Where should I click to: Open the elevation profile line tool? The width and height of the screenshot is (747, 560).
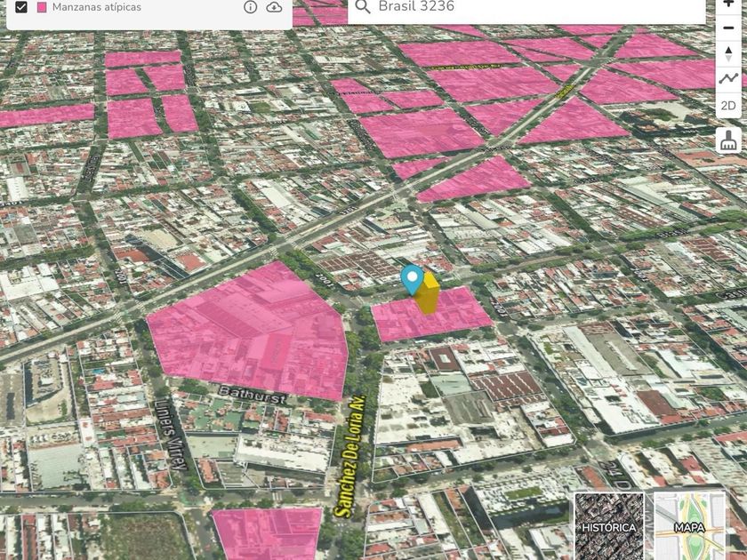click(728, 79)
